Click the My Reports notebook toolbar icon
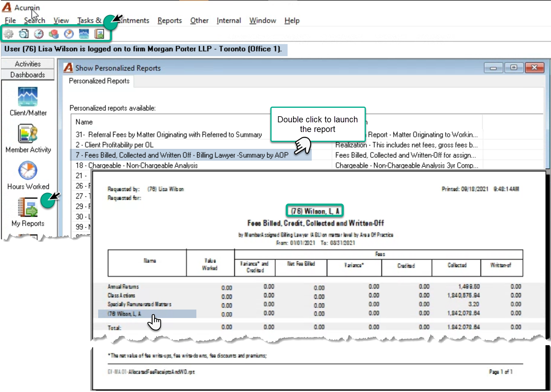 tap(99, 34)
